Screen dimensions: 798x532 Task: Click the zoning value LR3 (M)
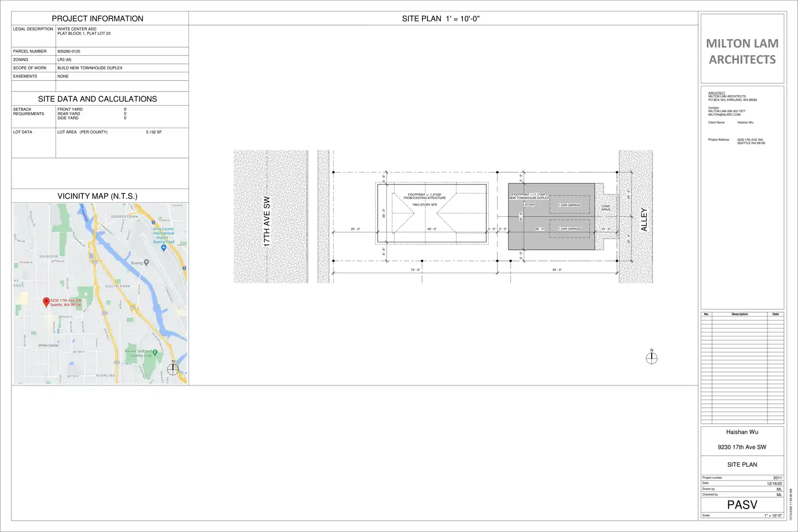64,60
